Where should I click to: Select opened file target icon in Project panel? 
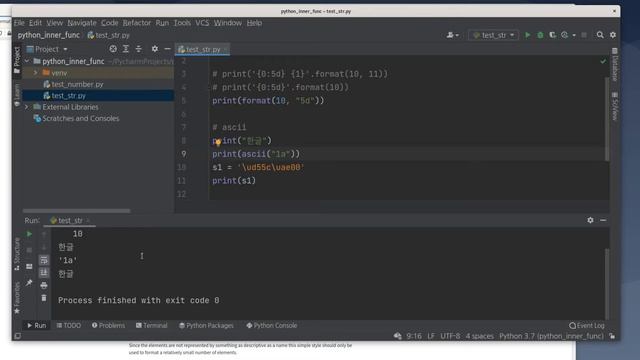113,49
